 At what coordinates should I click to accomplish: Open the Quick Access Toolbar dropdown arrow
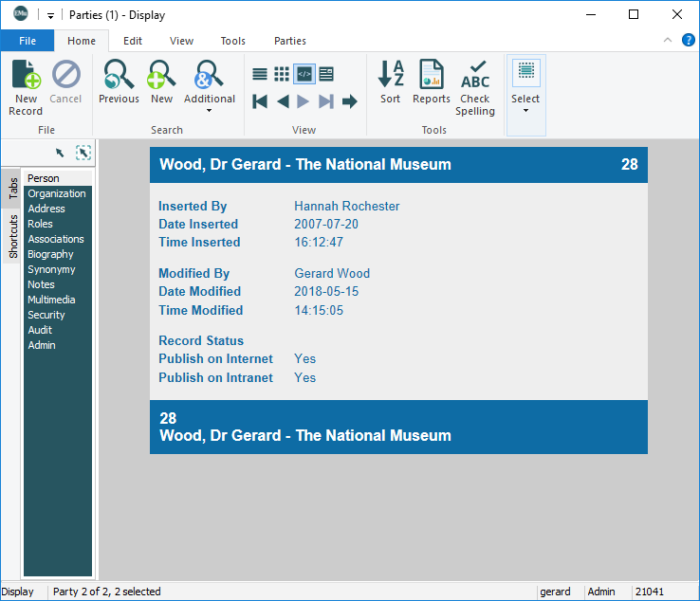coord(50,15)
